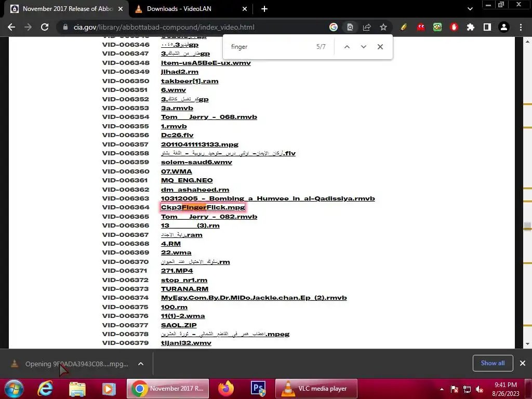
Task: Open Windows Explorer folder in taskbar
Action: click(77, 389)
